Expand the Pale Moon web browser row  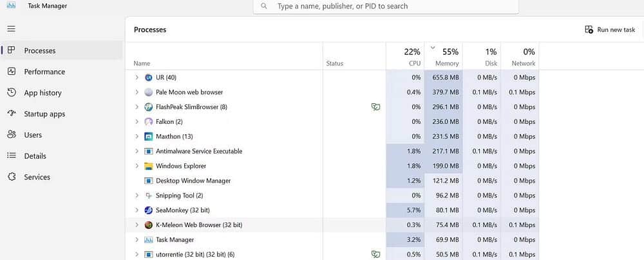[x=137, y=92]
